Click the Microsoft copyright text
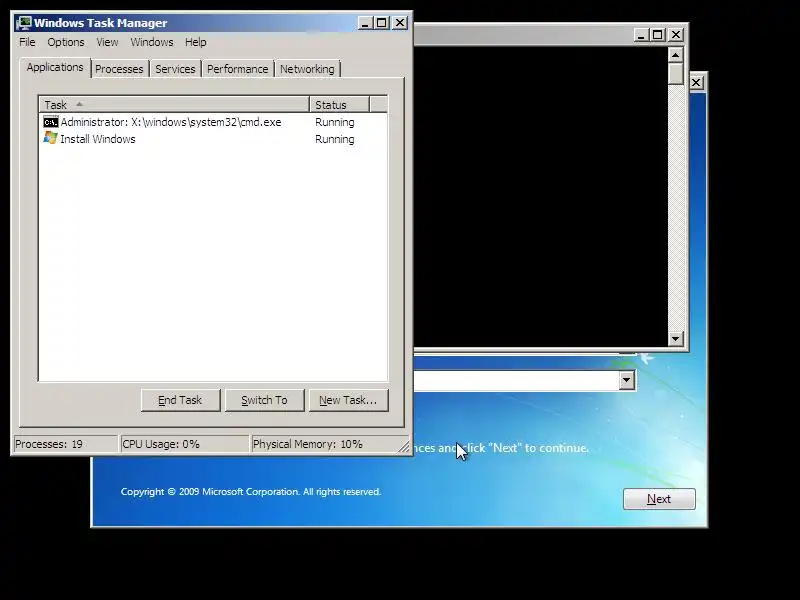Screen dimensions: 800x600 point(251,492)
